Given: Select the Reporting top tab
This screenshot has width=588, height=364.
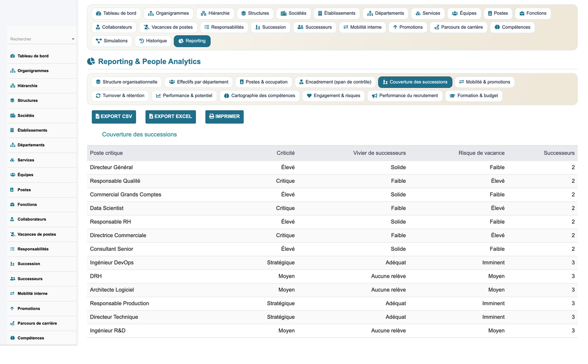Looking at the screenshot, I should pyautogui.click(x=192, y=41).
